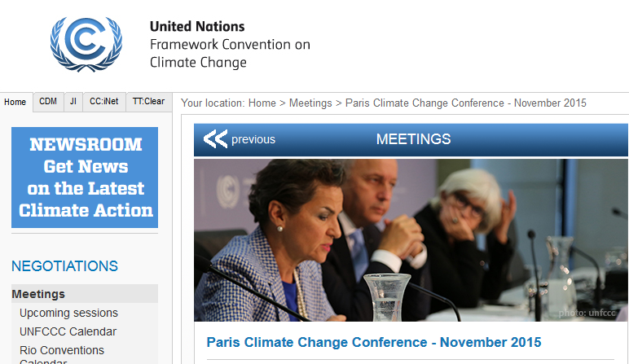The image size is (629, 364).
Task: Select Meetings in the sidebar menu
Action: point(38,294)
